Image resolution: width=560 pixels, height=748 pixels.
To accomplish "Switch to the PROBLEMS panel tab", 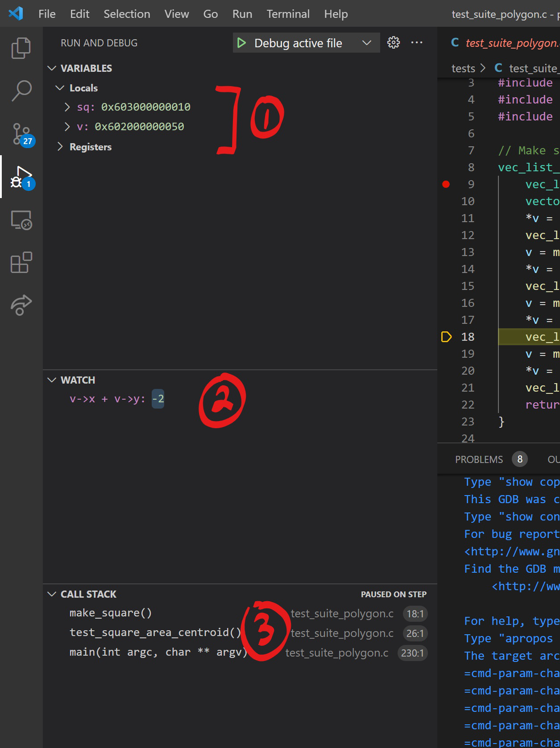I will pos(479,459).
